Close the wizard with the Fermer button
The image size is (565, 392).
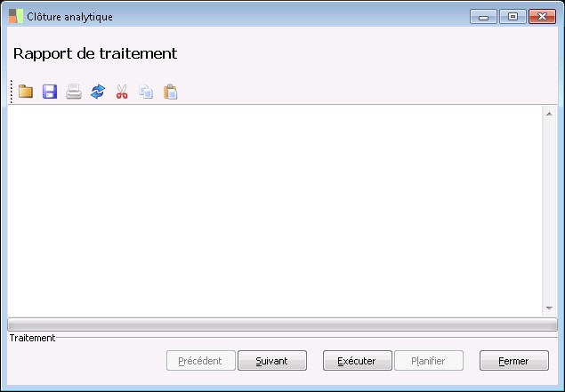(513, 360)
